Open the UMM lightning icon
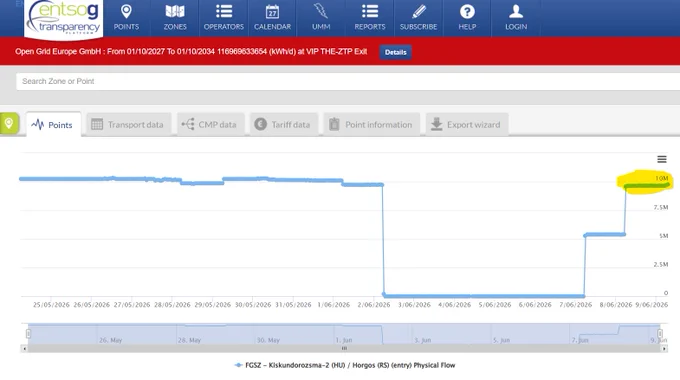Screen dimensions: 680x380 click(321, 12)
